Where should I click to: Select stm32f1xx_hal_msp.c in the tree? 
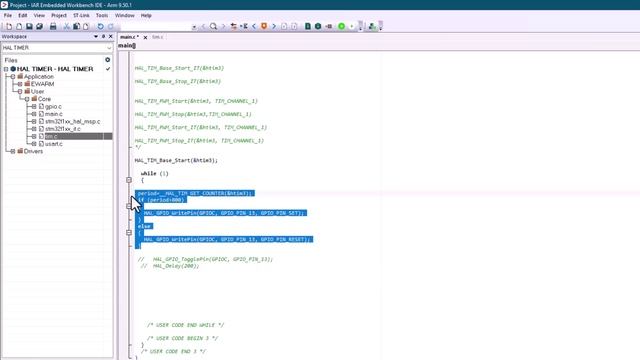tap(73, 122)
